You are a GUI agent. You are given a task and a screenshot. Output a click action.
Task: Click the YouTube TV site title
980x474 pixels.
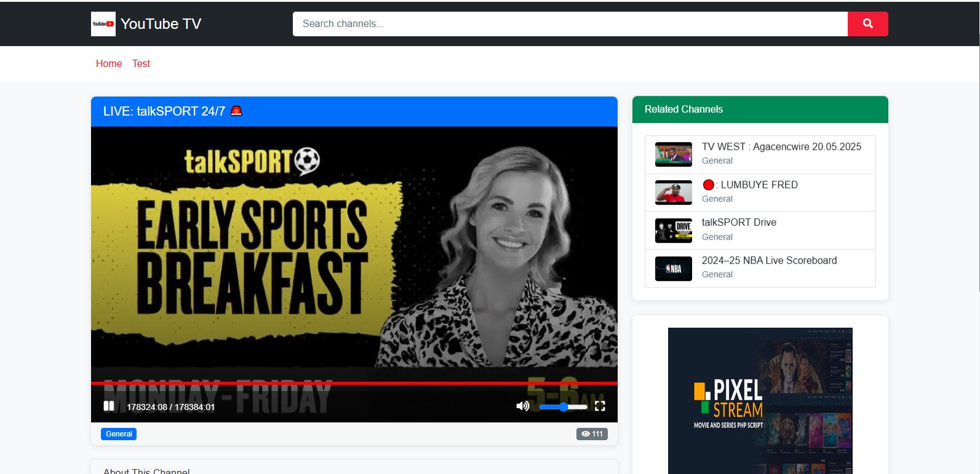tap(161, 24)
